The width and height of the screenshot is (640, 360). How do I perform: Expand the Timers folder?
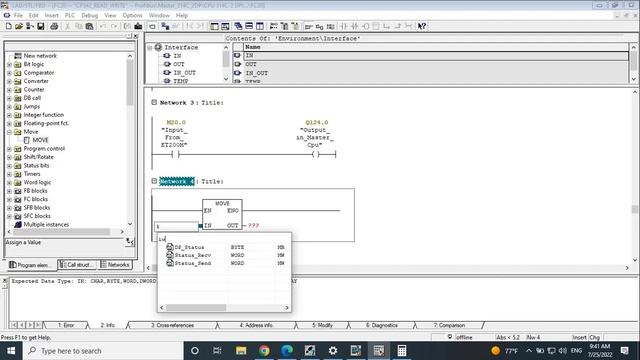9,174
